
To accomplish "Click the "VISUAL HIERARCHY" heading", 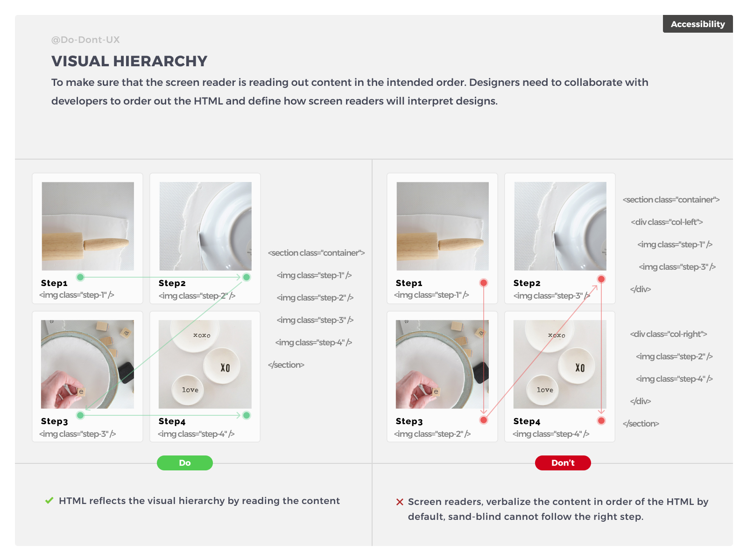I will [129, 61].
